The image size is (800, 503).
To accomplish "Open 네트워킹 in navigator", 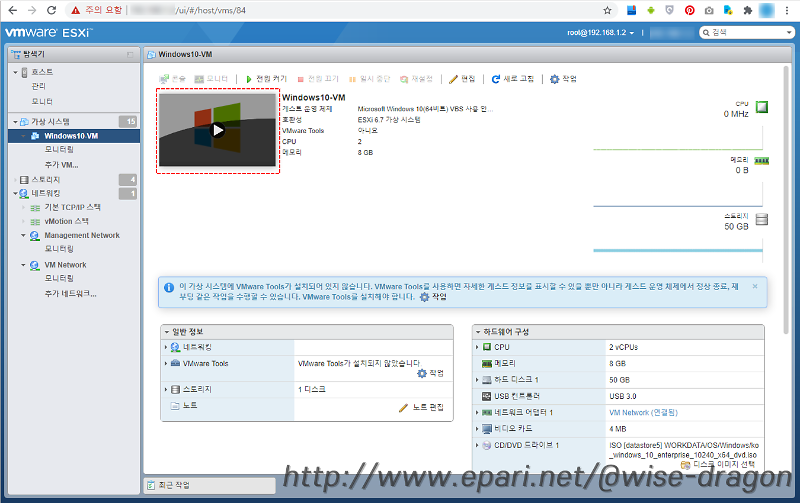I will (x=46, y=193).
